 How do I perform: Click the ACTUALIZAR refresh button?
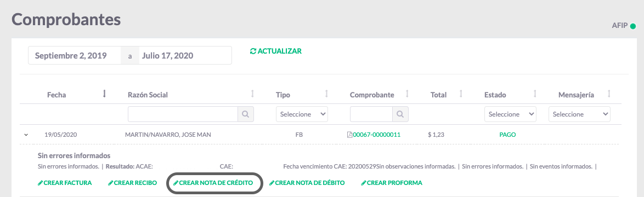coord(275,51)
